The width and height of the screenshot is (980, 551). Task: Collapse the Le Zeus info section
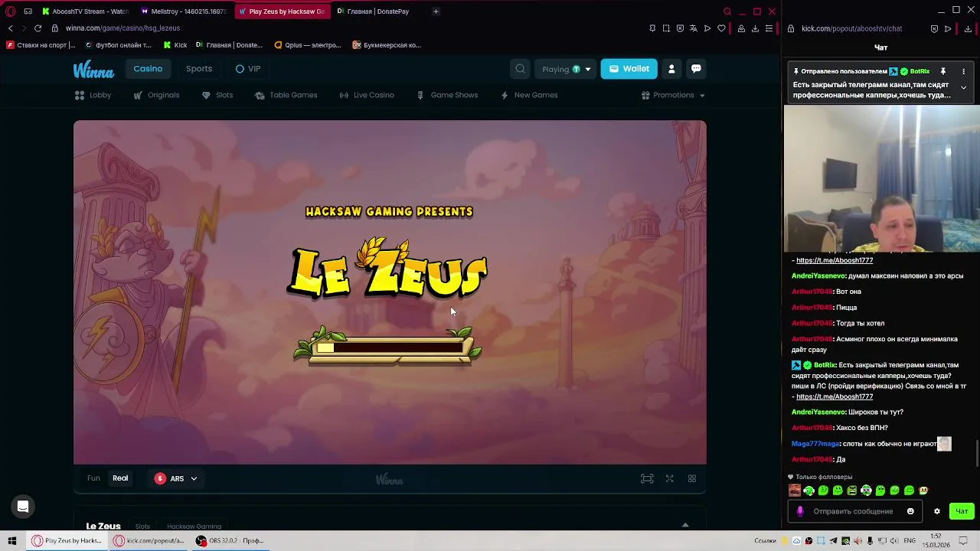tap(685, 526)
